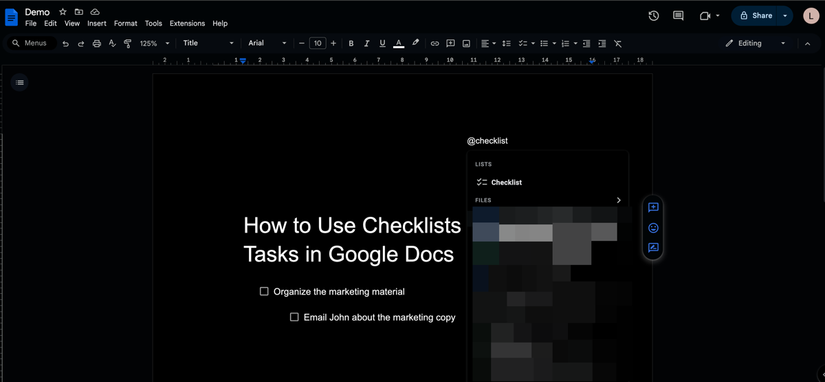Decrease the paragraph indent
The image size is (825, 382).
pos(587,44)
